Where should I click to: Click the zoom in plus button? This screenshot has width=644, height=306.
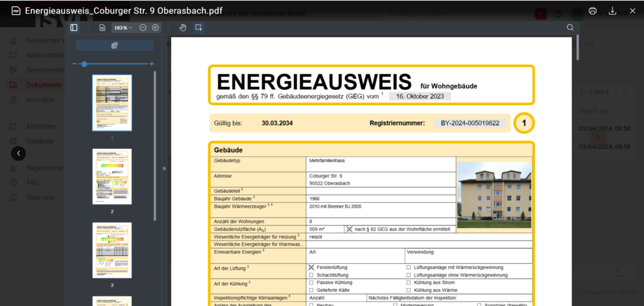(x=155, y=28)
